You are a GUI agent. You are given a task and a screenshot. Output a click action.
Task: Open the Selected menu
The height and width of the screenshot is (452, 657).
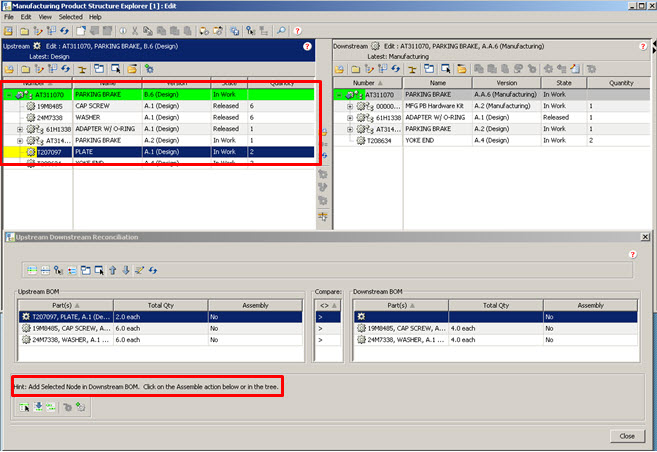(x=70, y=17)
